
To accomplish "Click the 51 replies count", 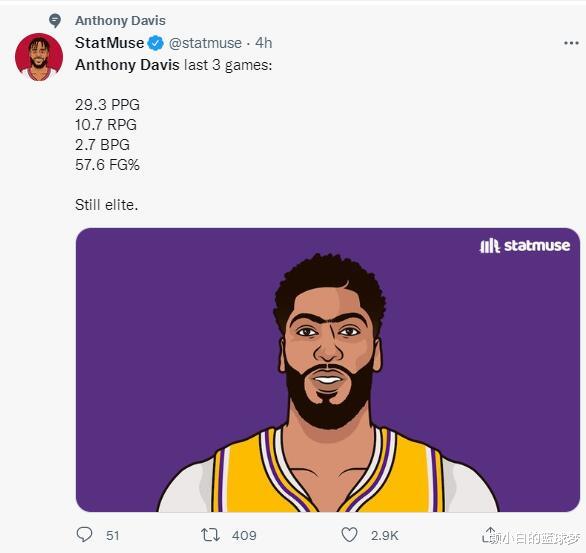I will click(112, 535).
